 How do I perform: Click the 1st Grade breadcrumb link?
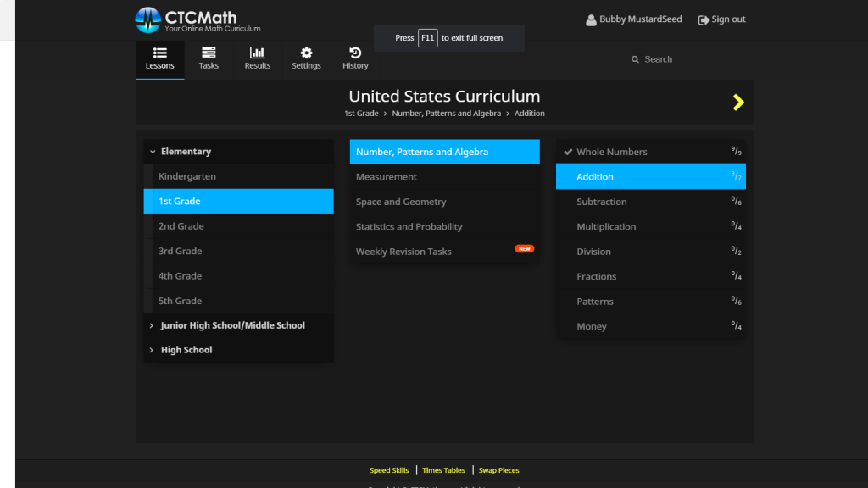[x=361, y=114]
